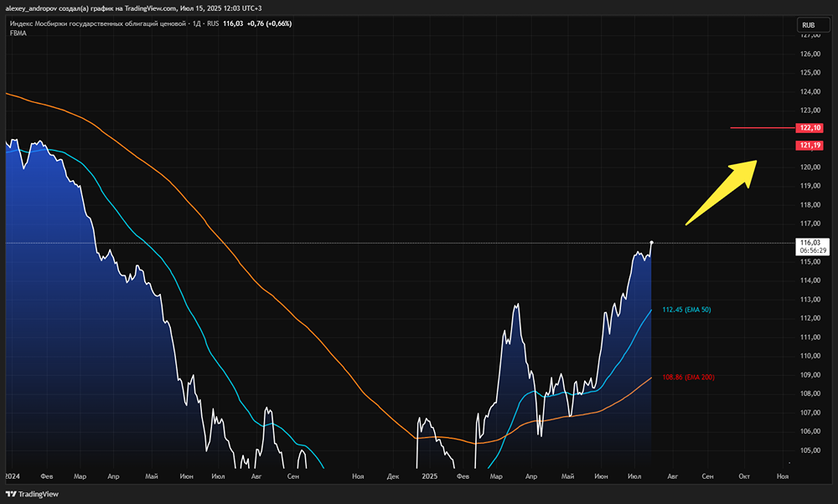The width and height of the screenshot is (838, 504).
Task: Click the 121,19 red price tag
Action: coord(810,145)
